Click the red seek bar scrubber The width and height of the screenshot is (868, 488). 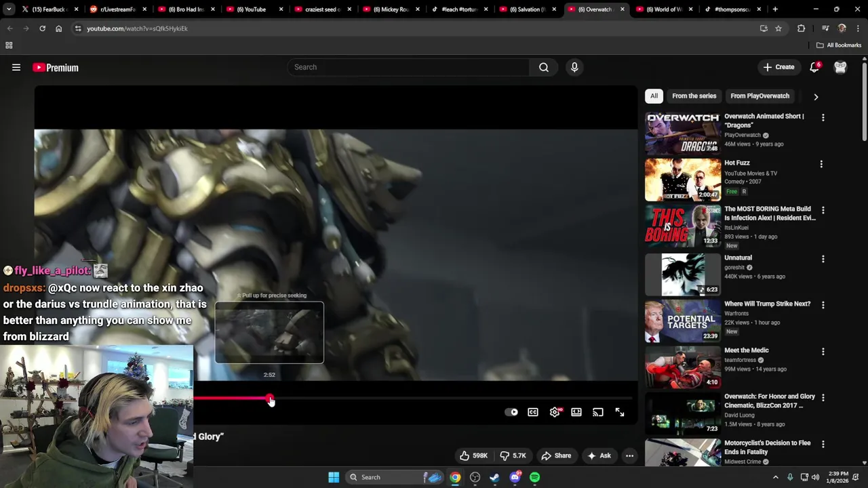click(270, 399)
